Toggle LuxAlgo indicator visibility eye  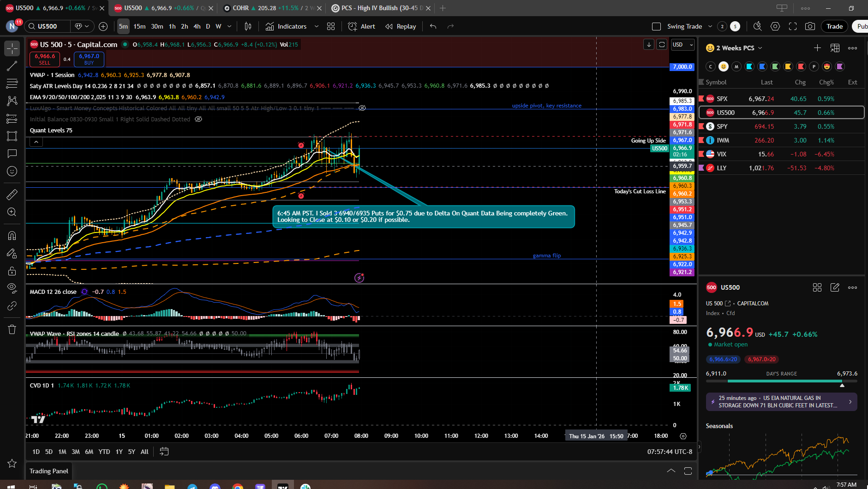(x=362, y=108)
